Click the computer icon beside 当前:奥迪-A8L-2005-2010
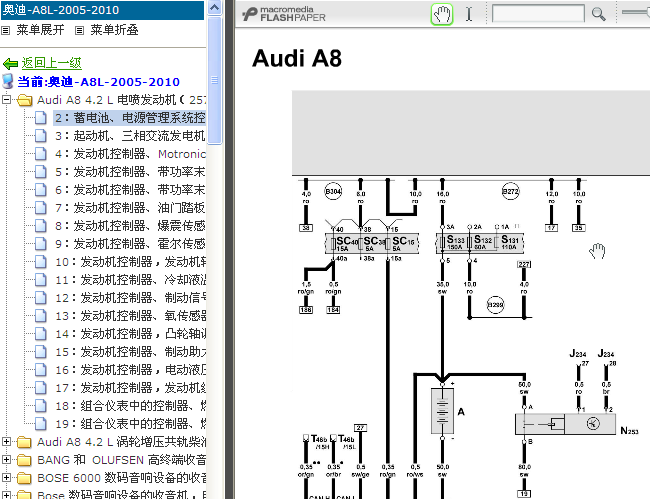 (8, 81)
